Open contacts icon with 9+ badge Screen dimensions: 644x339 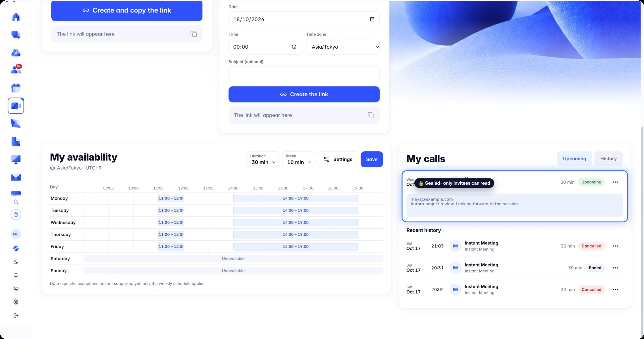[x=16, y=69]
